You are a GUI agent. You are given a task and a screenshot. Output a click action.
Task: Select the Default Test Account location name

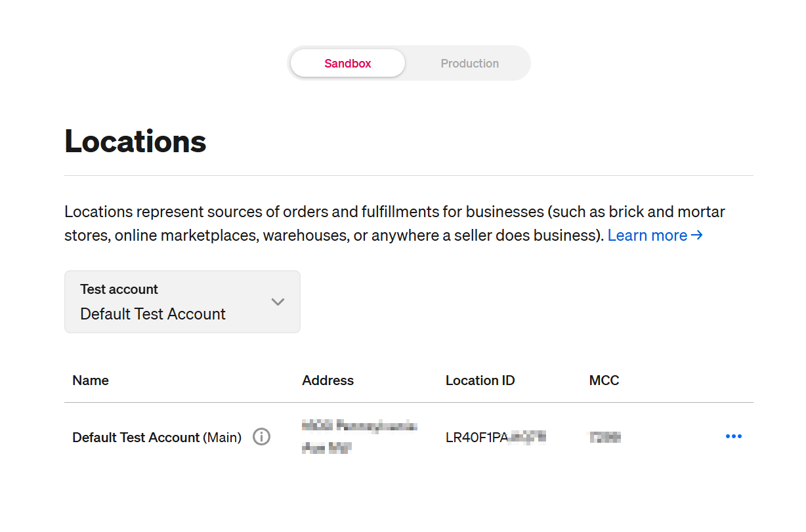point(136,438)
